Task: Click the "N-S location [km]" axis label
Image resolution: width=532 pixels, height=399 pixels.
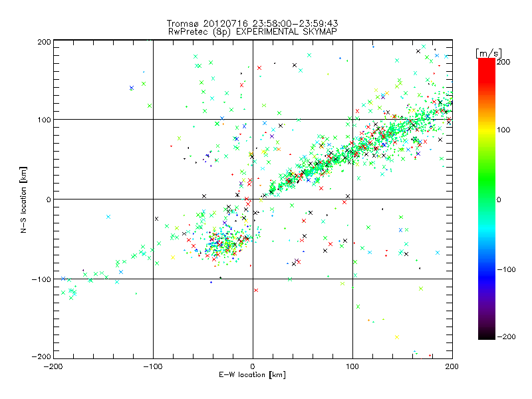Action: (x=23, y=199)
